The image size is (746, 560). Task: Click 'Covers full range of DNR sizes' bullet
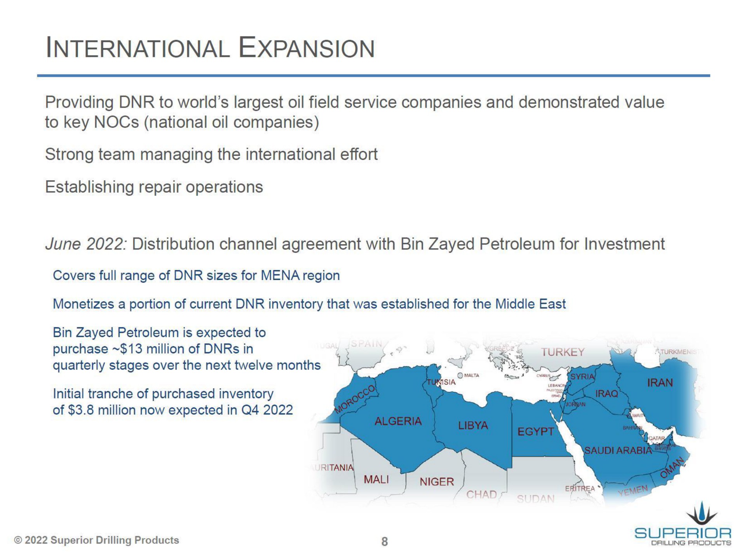point(196,276)
